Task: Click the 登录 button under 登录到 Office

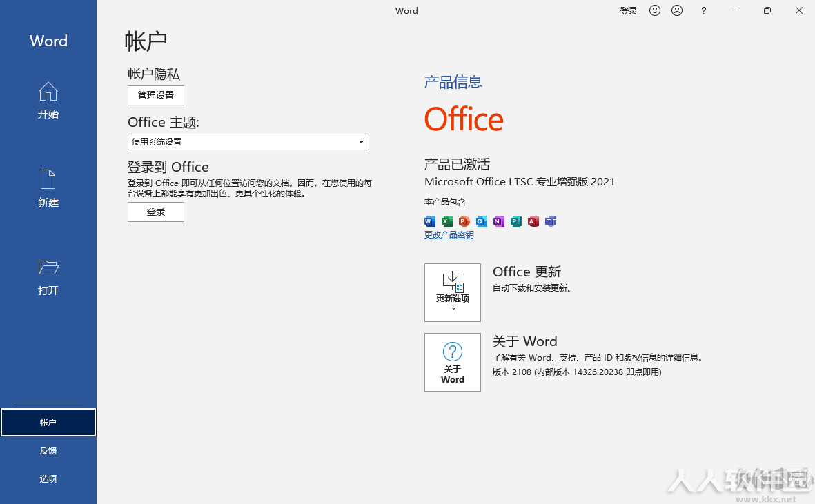Action: tap(156, 212)
